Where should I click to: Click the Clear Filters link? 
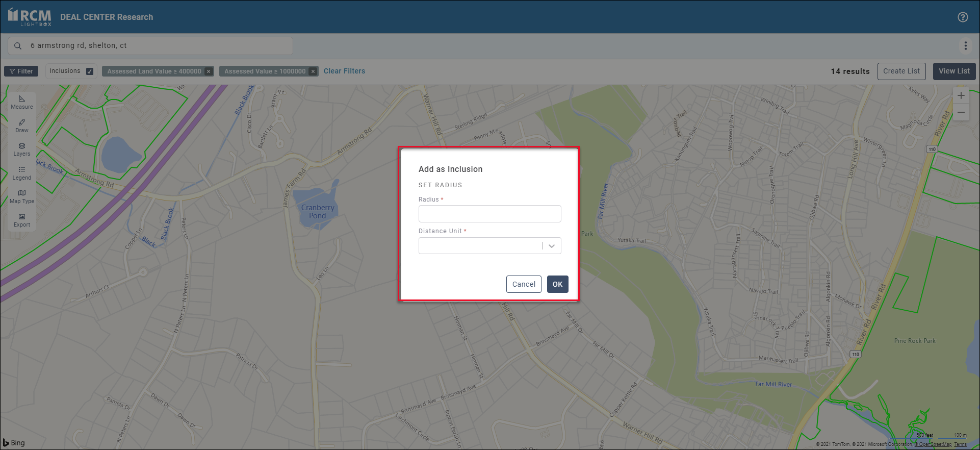click(x=344, y=71)
